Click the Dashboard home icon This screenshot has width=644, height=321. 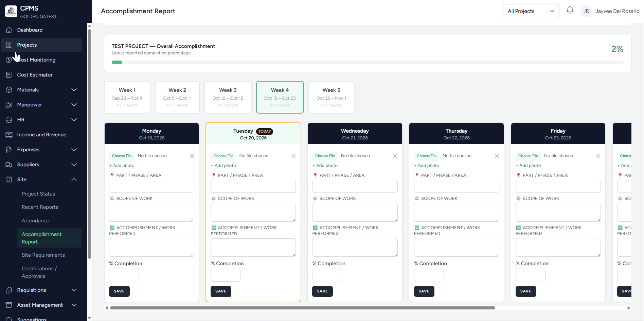[x=9, y=30]
